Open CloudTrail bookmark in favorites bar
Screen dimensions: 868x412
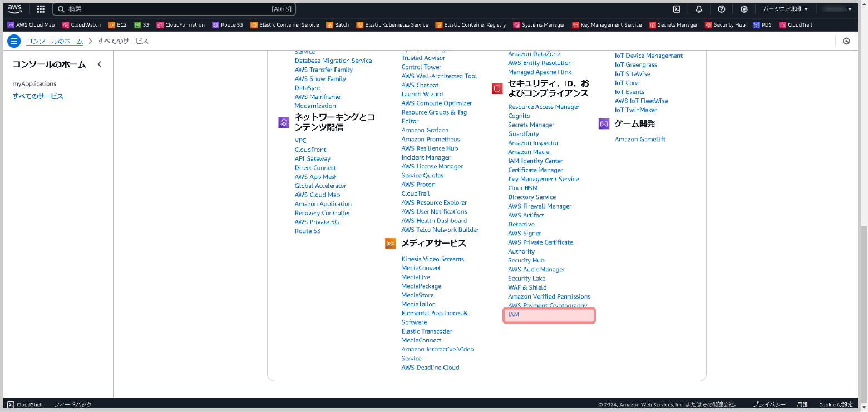[x=796, y=25]
